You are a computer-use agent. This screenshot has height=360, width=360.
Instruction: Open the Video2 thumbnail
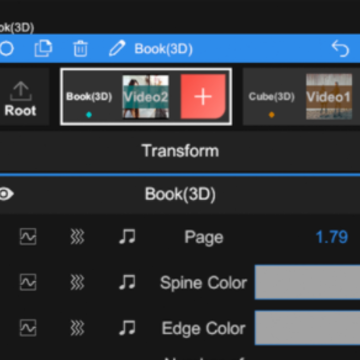(146, 97)
